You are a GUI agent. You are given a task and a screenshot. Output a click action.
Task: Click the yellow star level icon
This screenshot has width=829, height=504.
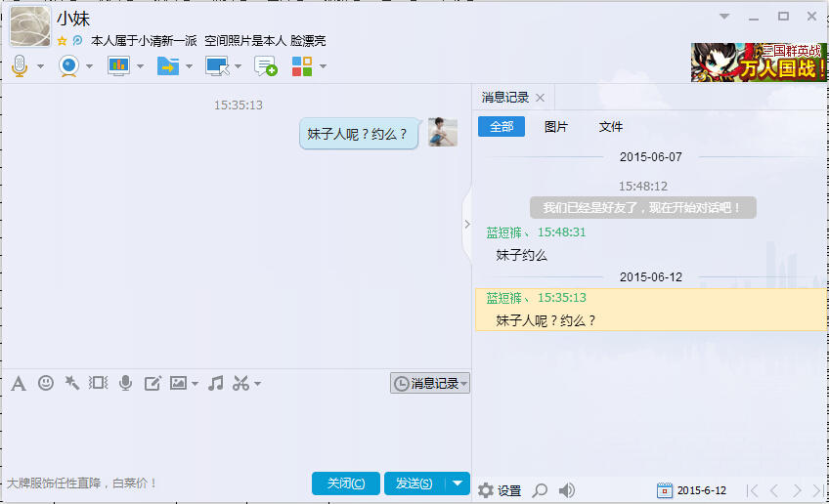coord(62,41)
